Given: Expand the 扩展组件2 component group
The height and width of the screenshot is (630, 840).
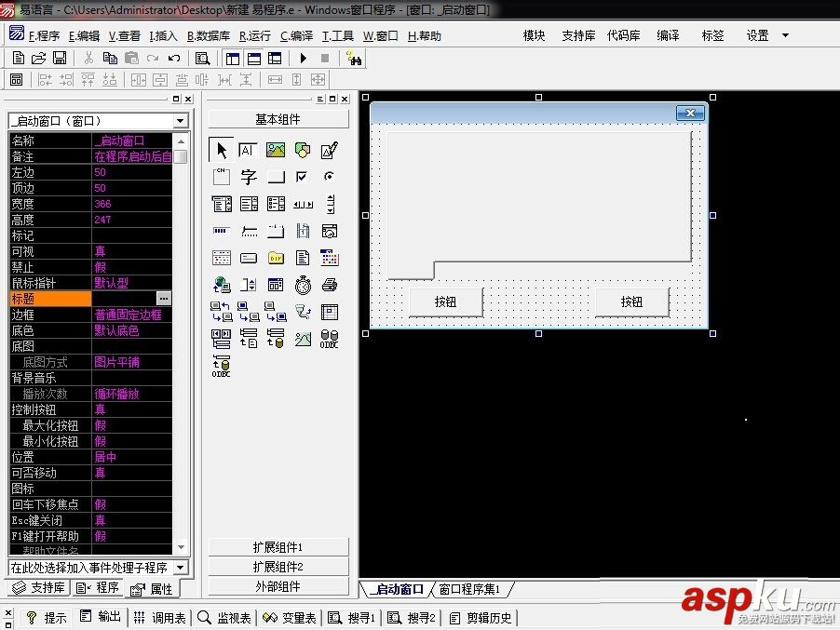Looking at the screenshot, I should click(x=278, y=567).
